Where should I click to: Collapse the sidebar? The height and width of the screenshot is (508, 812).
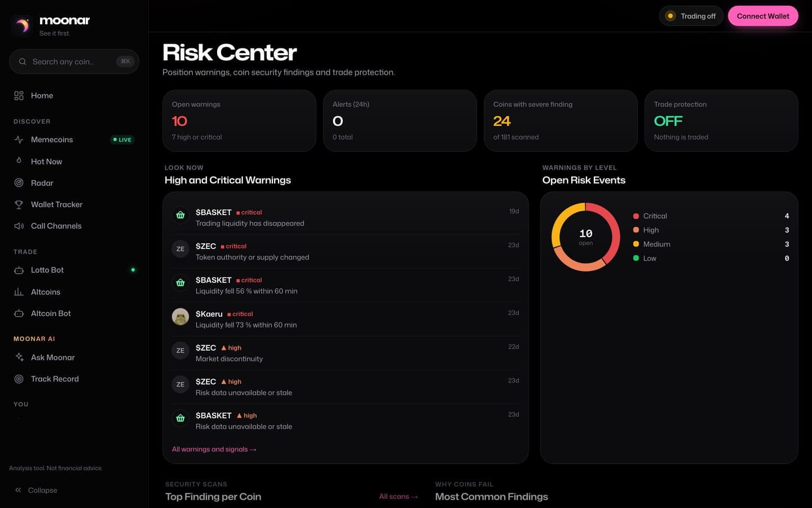click(74, 490)
